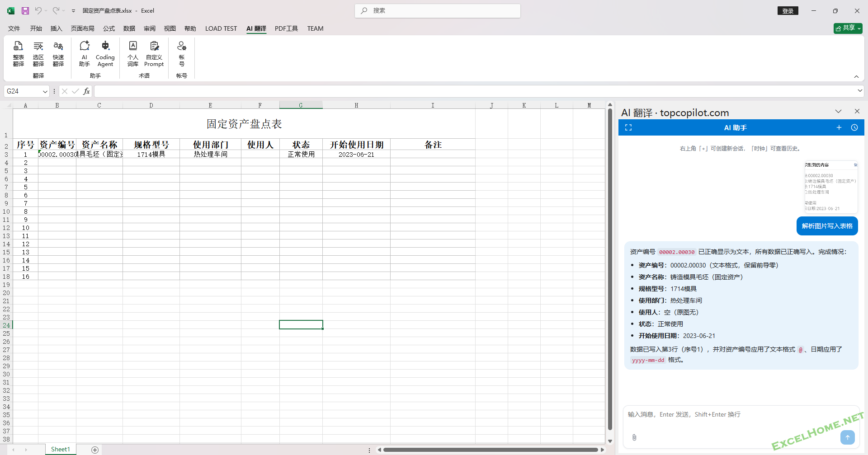Click the select-all corner of the grid
The image size is (868, 455).
tap(9, 105)
